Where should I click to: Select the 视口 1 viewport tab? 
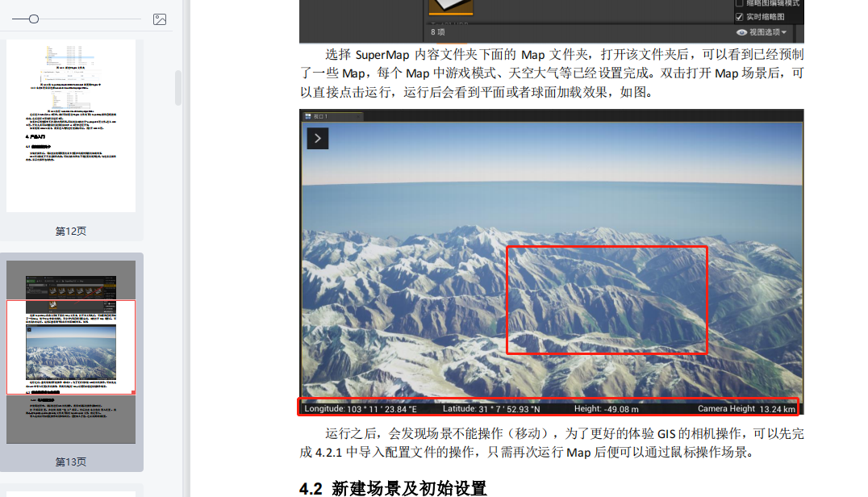(x=332, y=116)
